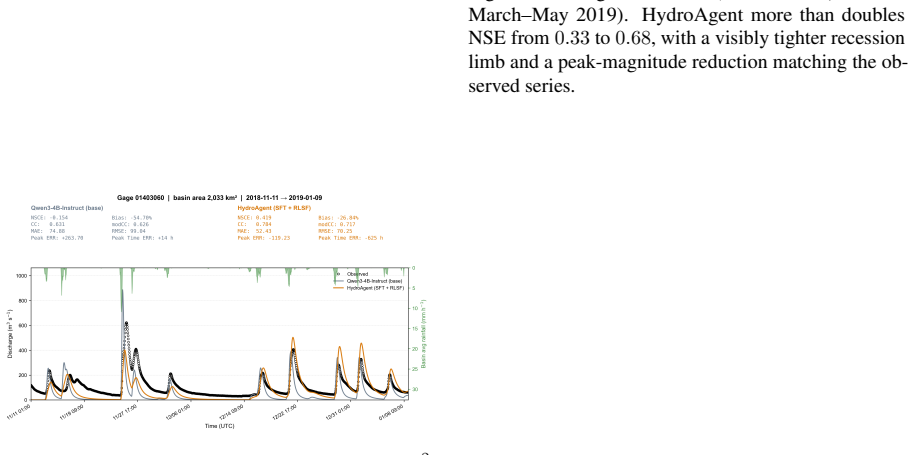914x455 pixels.
Task: Click the HydroAgent NSCE: 0.419 metric
Action: 254,217
